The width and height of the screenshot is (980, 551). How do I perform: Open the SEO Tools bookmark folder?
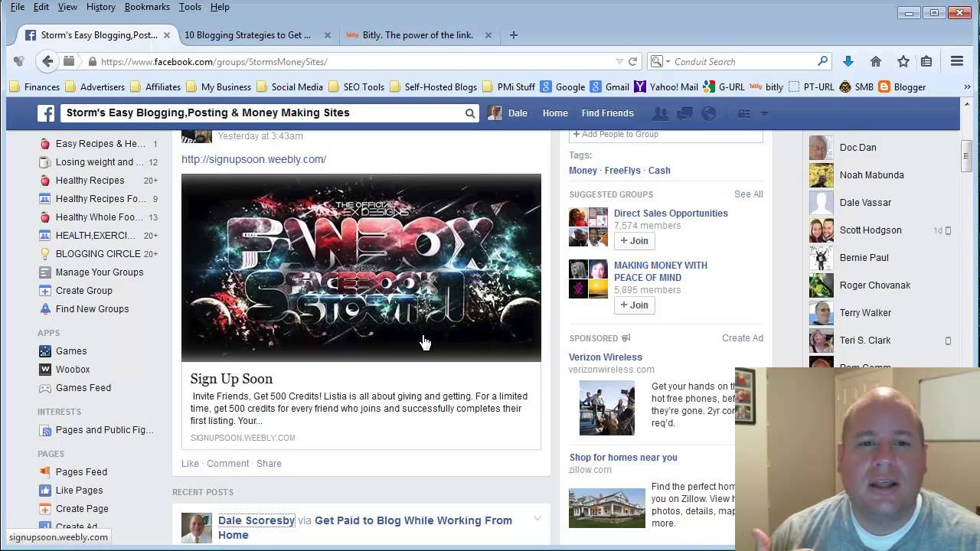point(356,87)
